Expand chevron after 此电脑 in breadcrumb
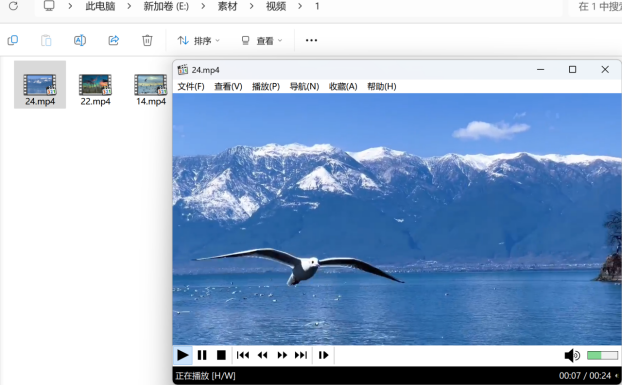The height and width of the screenshot is (386, 622). point(129,6)
